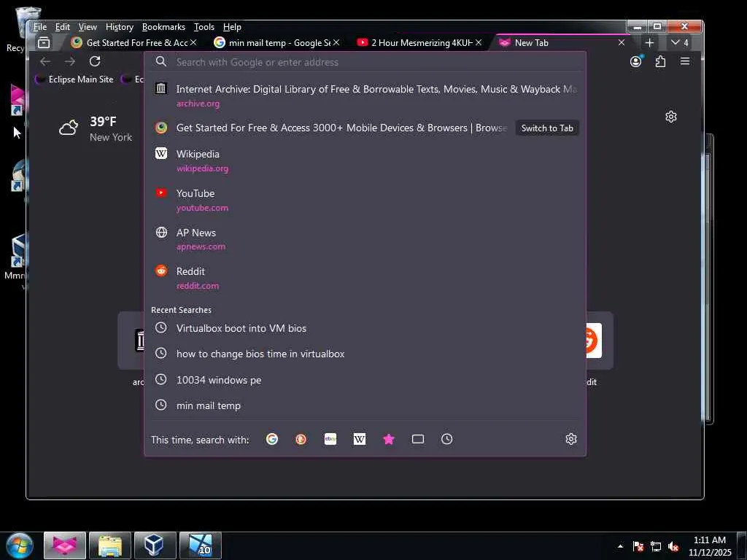Image resolution: width=747 pixels, height=560 pixels.
Task: Open the tab overview icon left of tabs
Action: [x=44, y=42]
